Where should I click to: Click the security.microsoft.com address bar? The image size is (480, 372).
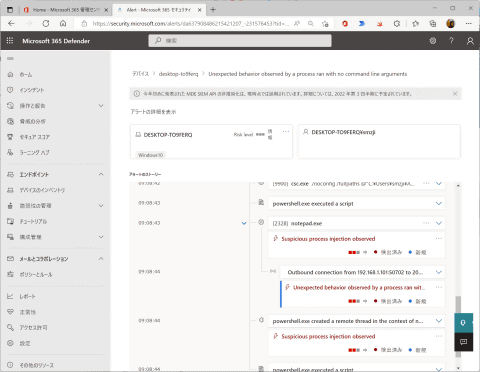coord(191,24)
